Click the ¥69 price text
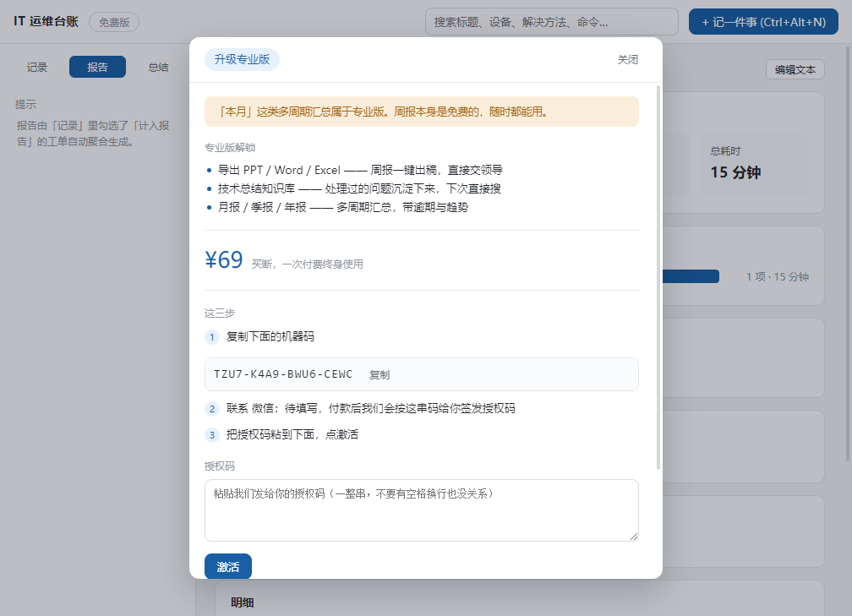Viewport: 852px width, 616px height. pos(224,260)
